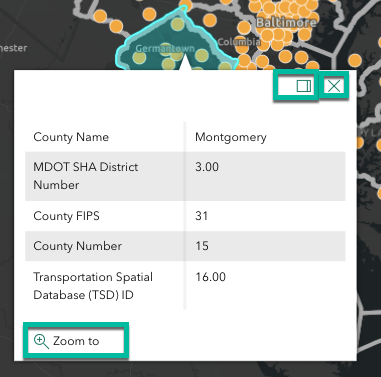This screenshot has height=377, width=381.
Task: Select the TSD ID value 16.00
Action: (x=210, y=277)
